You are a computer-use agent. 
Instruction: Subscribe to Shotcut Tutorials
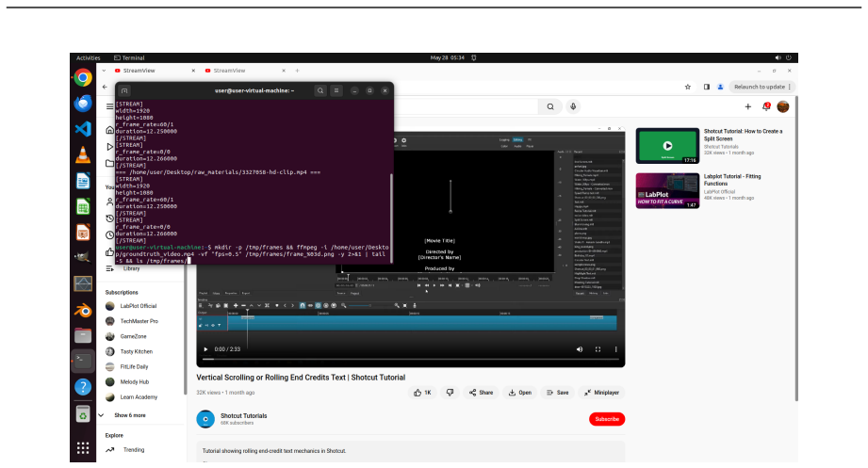607,419
